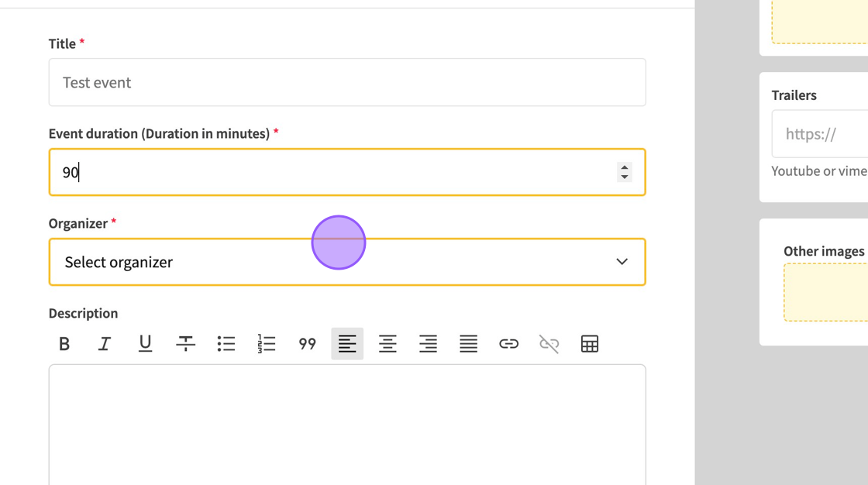Click the Title input field
The height and width of the screenshot is (485, 868).
point(346,82)
